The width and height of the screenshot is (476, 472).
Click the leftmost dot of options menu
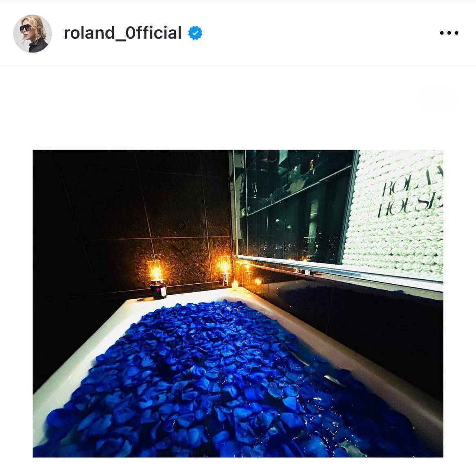coord(442,33)
